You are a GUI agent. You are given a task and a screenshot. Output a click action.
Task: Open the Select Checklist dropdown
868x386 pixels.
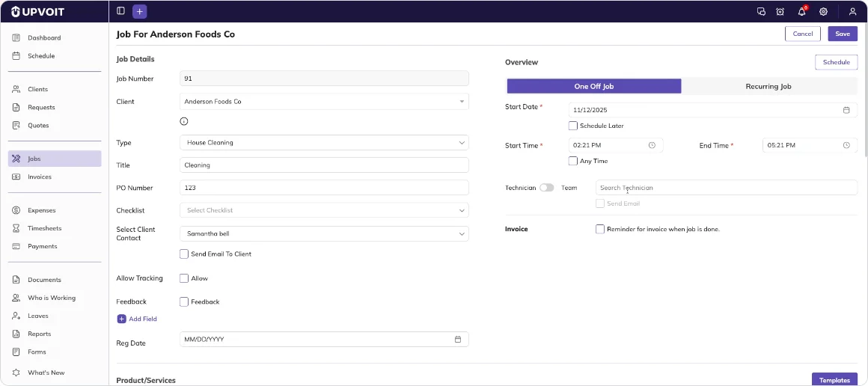[324, 210]
